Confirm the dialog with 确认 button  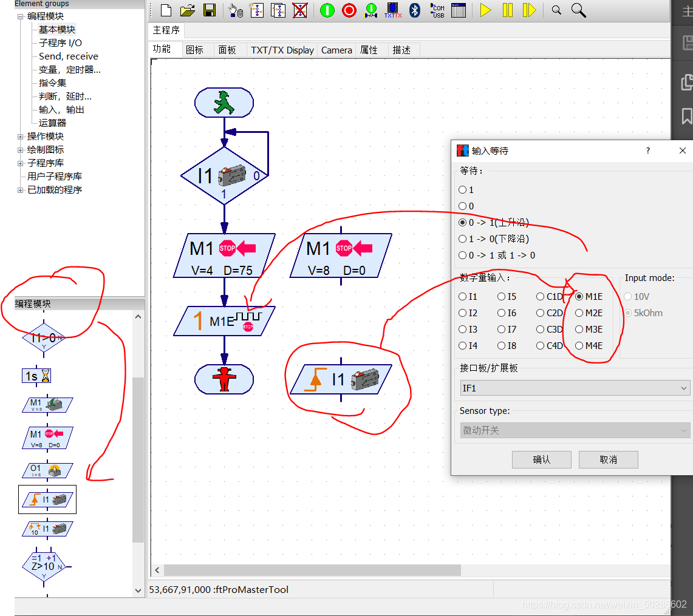(541, 459)
